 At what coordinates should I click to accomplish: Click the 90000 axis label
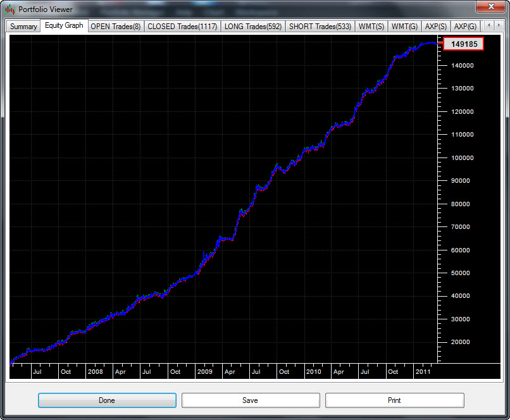(x=460, y=180)
